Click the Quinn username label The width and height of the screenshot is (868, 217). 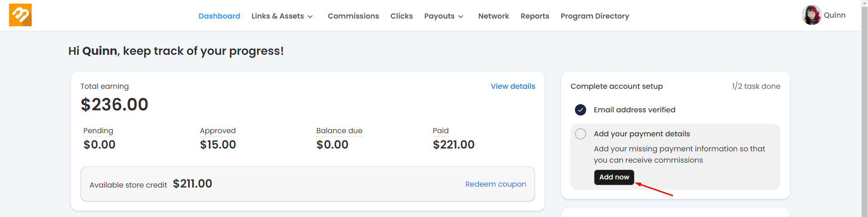pos(835,15)
